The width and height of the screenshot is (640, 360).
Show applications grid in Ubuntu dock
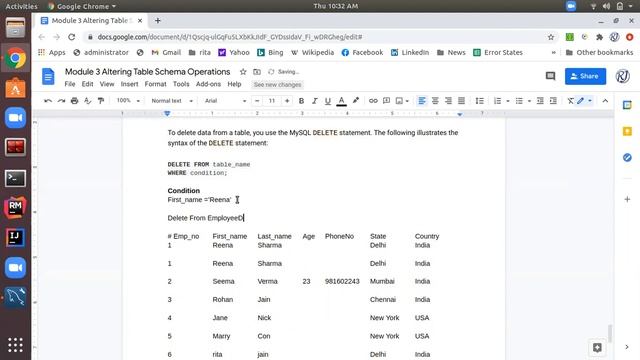16,345
